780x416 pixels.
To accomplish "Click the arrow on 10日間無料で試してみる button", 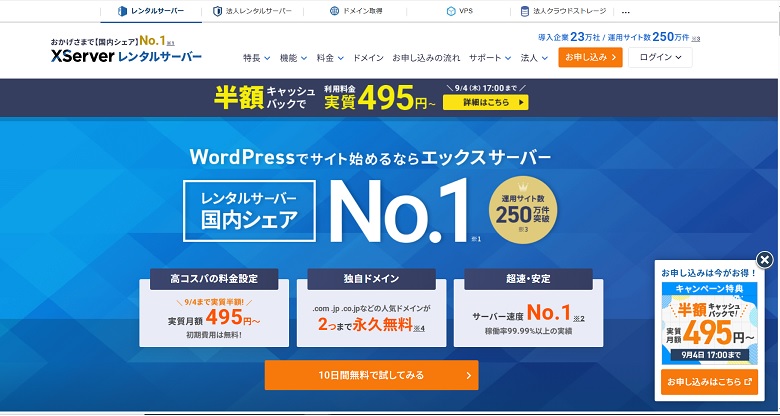I will pos(468,376).
